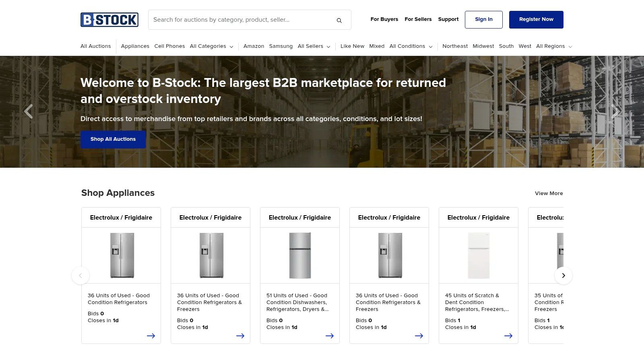Click refrigerator image in first appliance card
The width and height of the screenshot is (644, 362).
[122, 255]
